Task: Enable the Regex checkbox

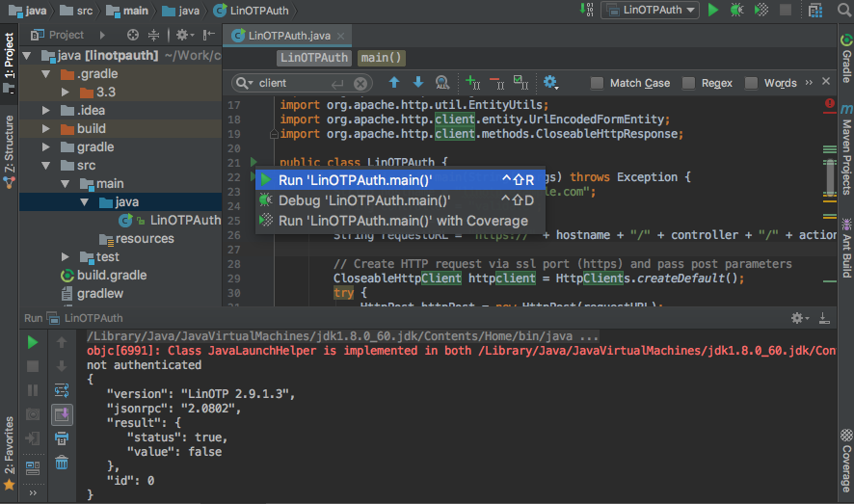Action: [x=688, y=84]
